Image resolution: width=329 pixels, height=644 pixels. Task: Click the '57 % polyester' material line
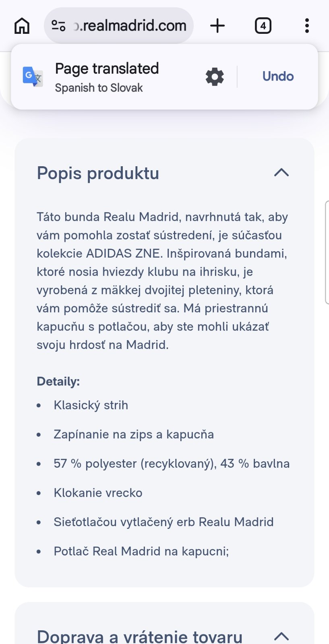tap(172, 463)
